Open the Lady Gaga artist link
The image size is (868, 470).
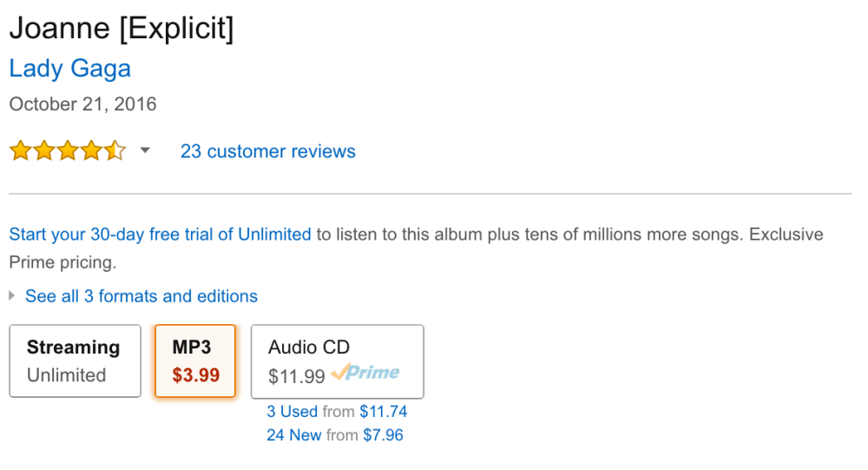69,69
